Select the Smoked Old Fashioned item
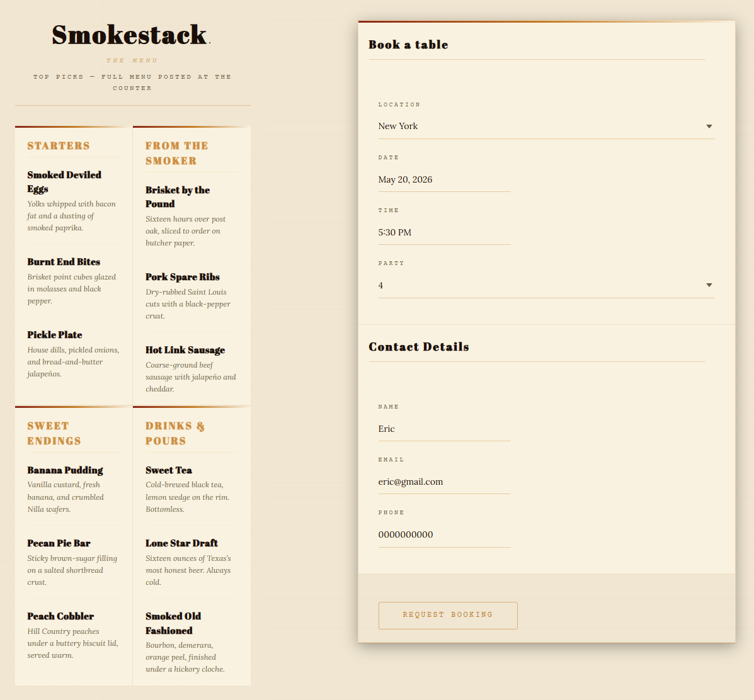This screenshot has height=700, width=754. tap(174, 623)
